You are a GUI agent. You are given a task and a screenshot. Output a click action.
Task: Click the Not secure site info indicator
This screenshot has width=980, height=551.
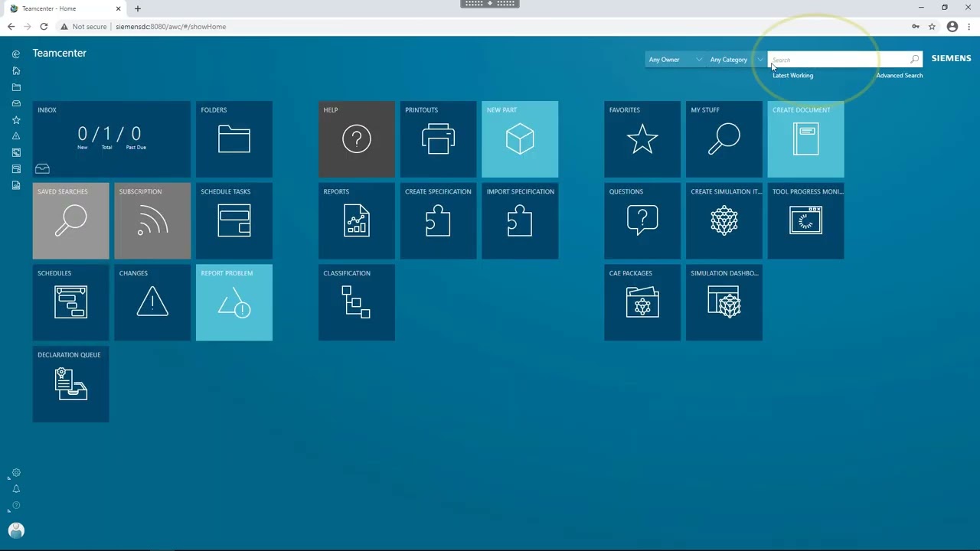click(x=84, y=27)
